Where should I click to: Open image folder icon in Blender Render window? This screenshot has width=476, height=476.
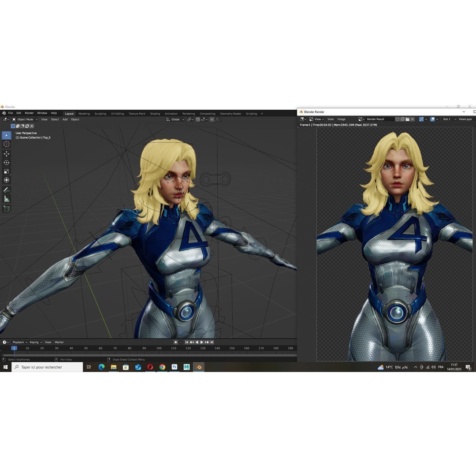[x=407, y=119]
